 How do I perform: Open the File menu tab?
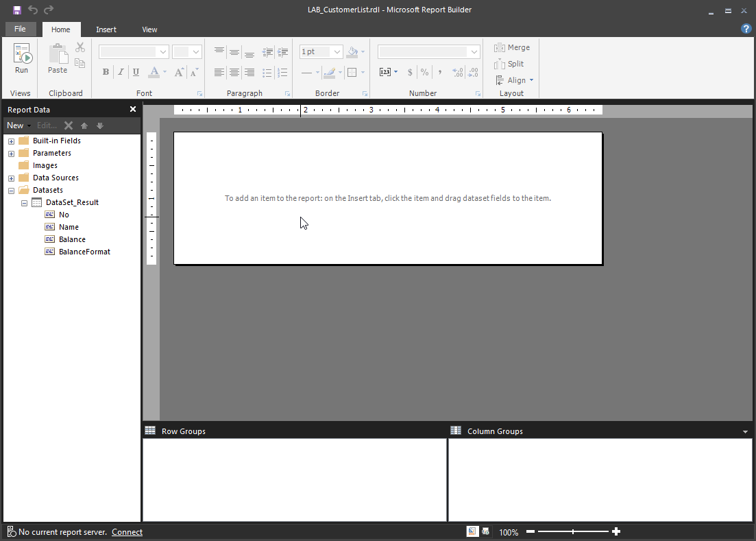(x=21, y=29)
